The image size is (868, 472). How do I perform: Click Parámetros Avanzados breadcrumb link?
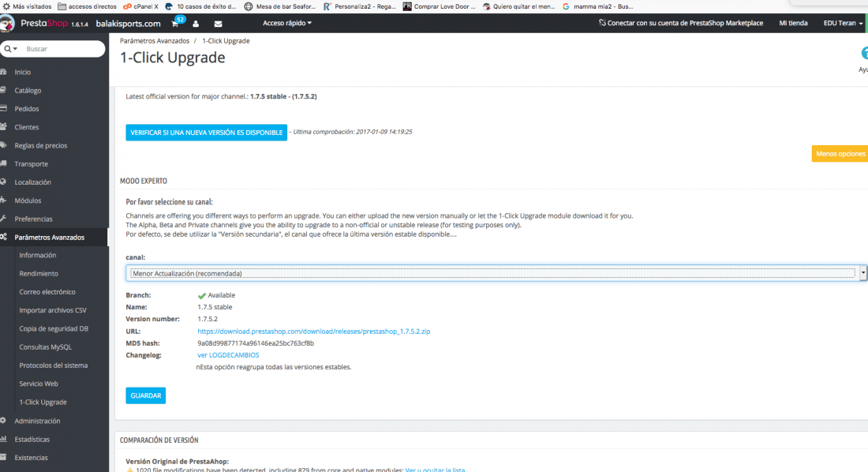pyautogui.click(x=155, y=41)
